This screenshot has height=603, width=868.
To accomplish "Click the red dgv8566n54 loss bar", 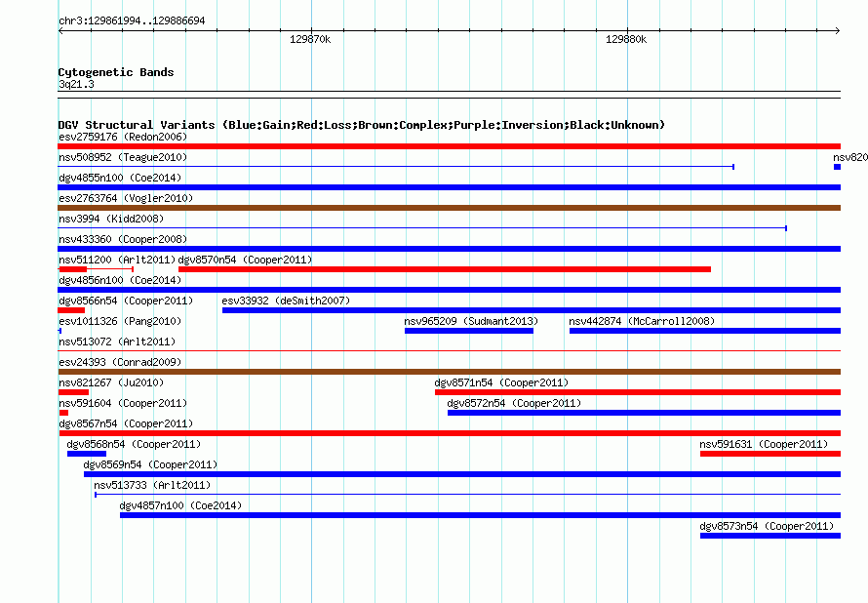I will [71, 310].
